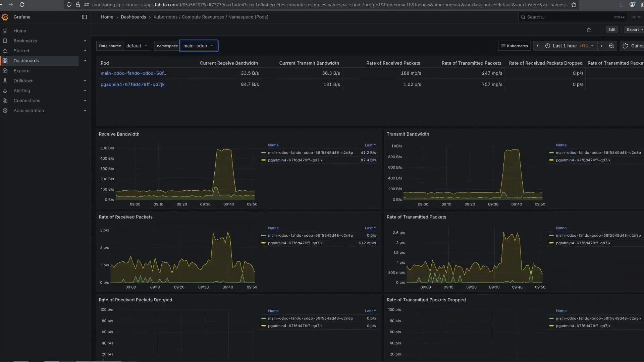Collapse the Dashboards section chevron
The height and width of the screenshot is (362, 644).
click(x=85, y=61)
